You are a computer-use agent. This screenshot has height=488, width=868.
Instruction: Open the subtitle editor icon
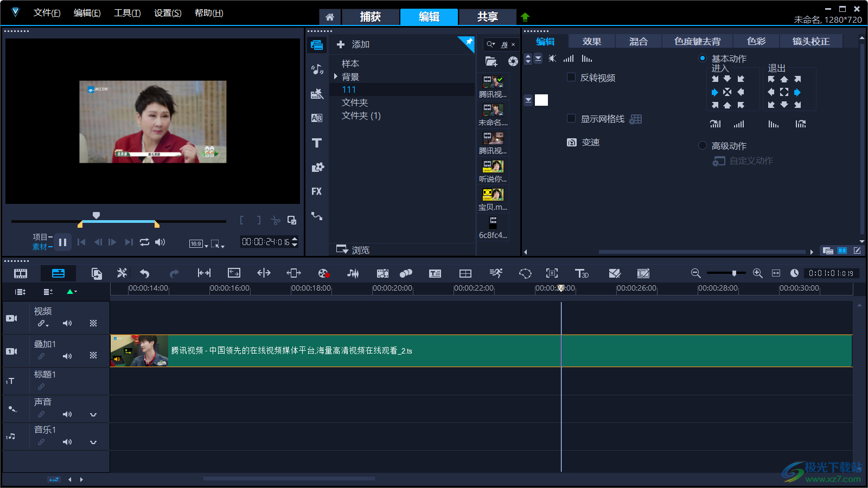(435, 273)
